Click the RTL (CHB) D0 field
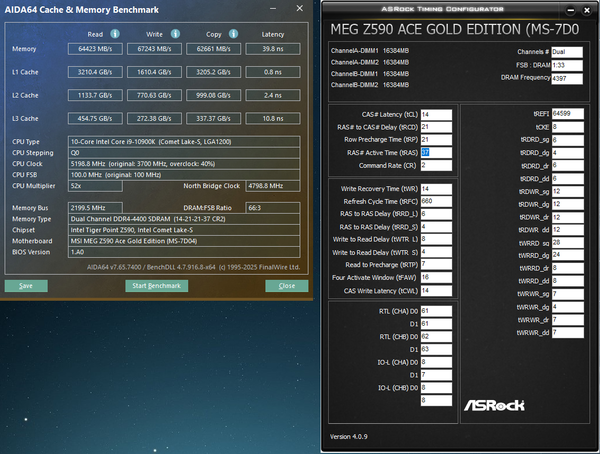 436,337
